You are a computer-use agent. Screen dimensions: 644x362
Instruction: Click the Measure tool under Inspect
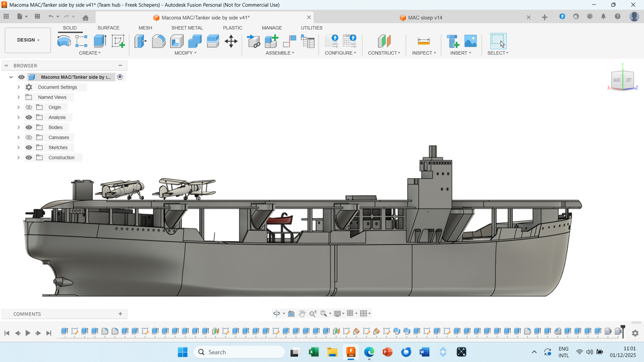tap(424, 41)
